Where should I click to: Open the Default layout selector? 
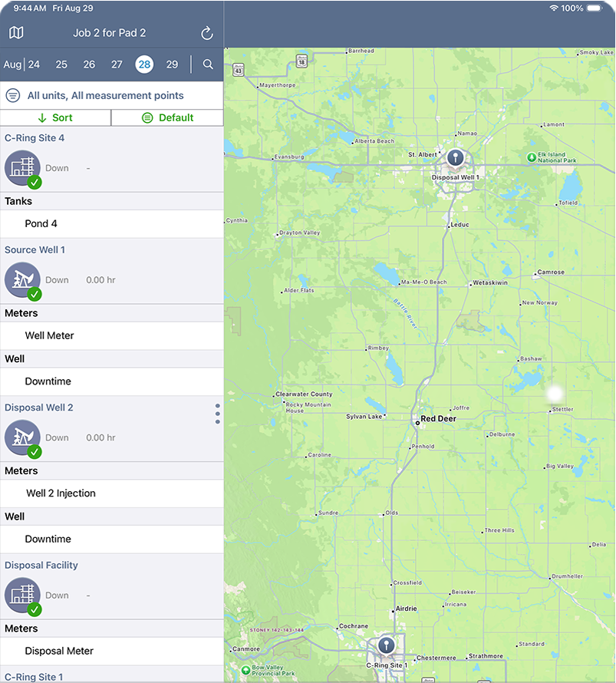pyautogui.click(x=167, y=117)
